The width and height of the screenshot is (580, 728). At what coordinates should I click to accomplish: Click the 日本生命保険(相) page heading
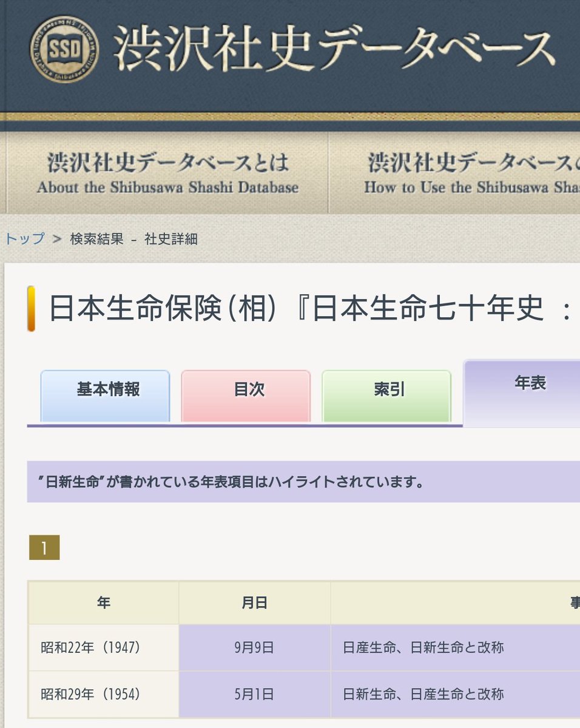point(311,309)
